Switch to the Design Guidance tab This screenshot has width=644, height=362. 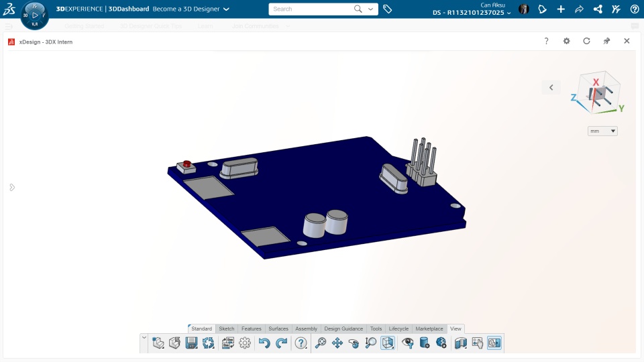tap(343, 328)
